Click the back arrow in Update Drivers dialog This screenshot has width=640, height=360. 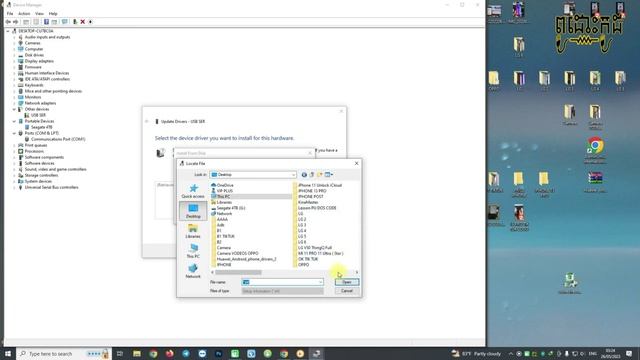coord(147,121)
